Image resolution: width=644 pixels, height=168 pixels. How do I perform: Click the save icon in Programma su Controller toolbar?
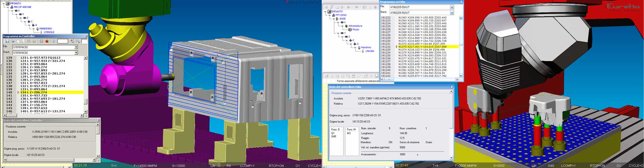(x=7, y=41)
